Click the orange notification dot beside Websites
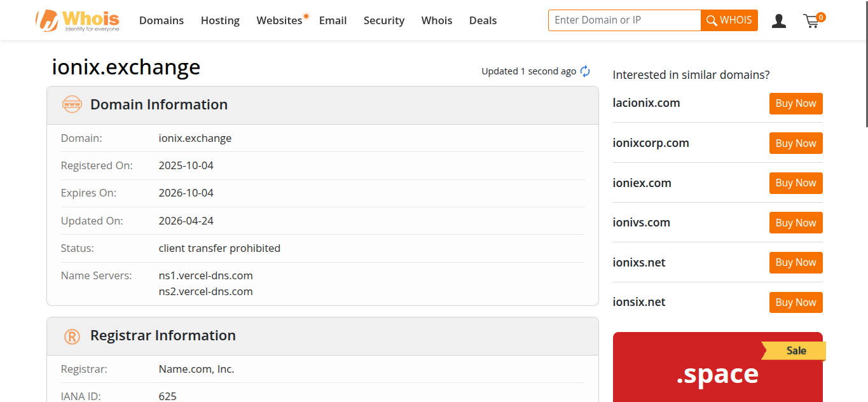The height and width of the screenshot is (402, 868). coord(307,16)
